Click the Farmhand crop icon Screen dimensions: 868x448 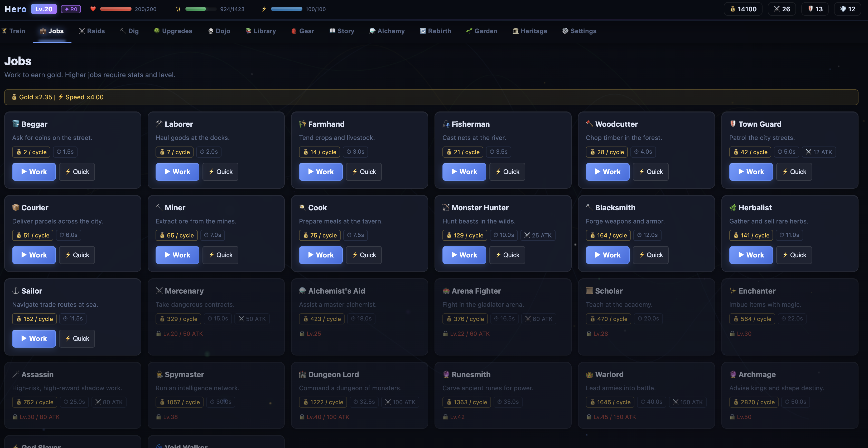[x=303, y=124]
